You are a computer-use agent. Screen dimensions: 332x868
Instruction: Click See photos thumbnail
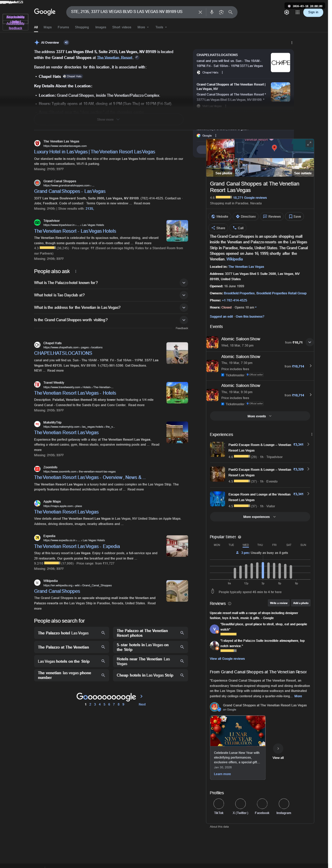[x=220, y=157]
